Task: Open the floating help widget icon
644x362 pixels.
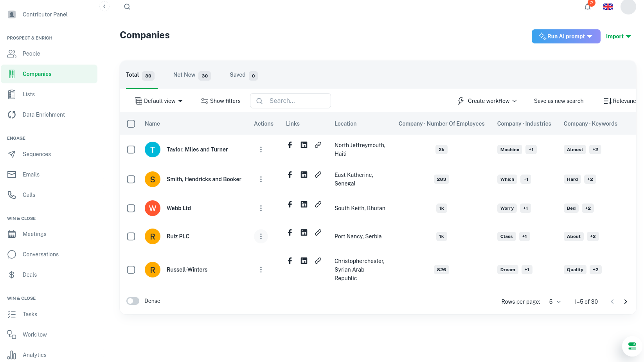Action: click(632, 346)
